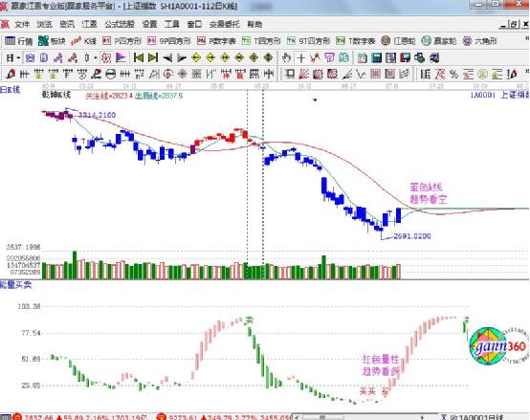The height and width of the screenshot is (420, 530).
Task: Open the 交易委托 menu
Action: tap(225, 24)
